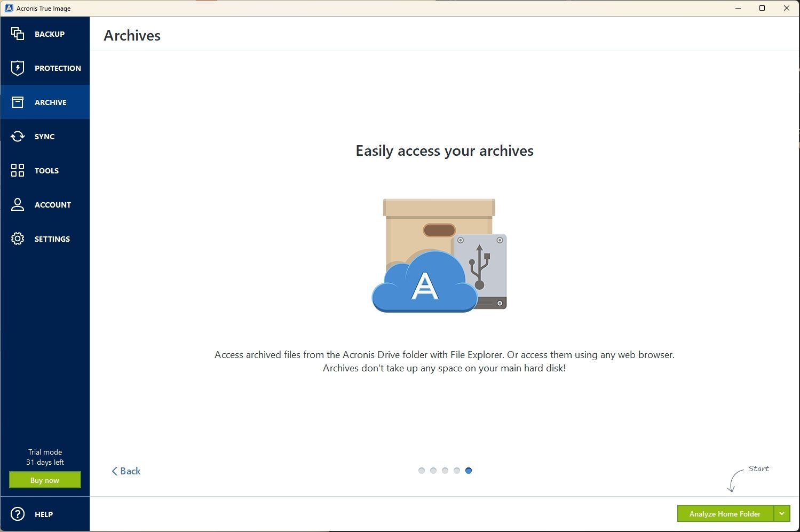Click the 'Easily access your archives' heading
800x532 pixels.
pyautogui.click(x=445, y=151)
